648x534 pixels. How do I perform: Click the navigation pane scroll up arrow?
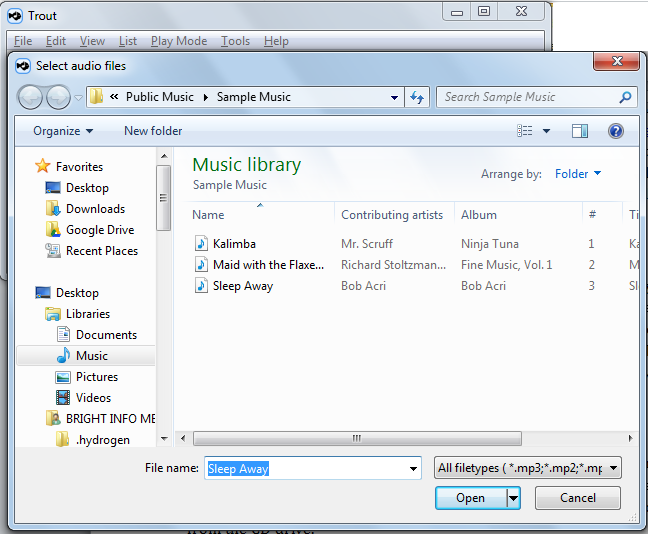[x=164, y=156]
